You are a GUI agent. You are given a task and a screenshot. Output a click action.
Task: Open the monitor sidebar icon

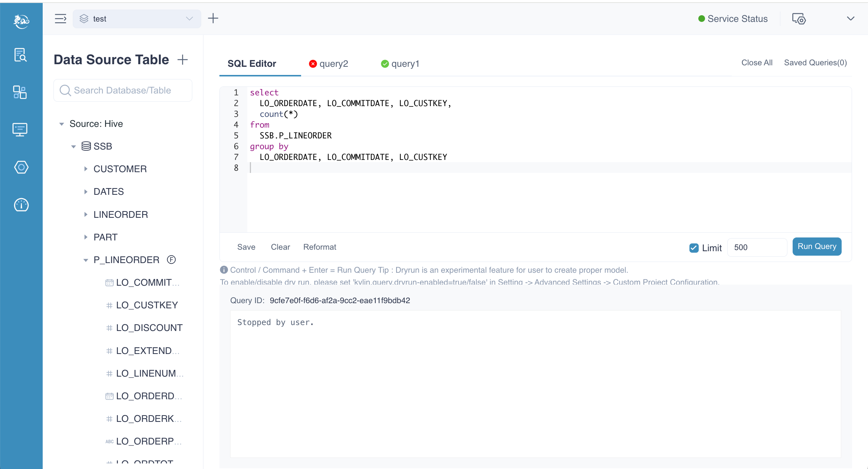20,129
